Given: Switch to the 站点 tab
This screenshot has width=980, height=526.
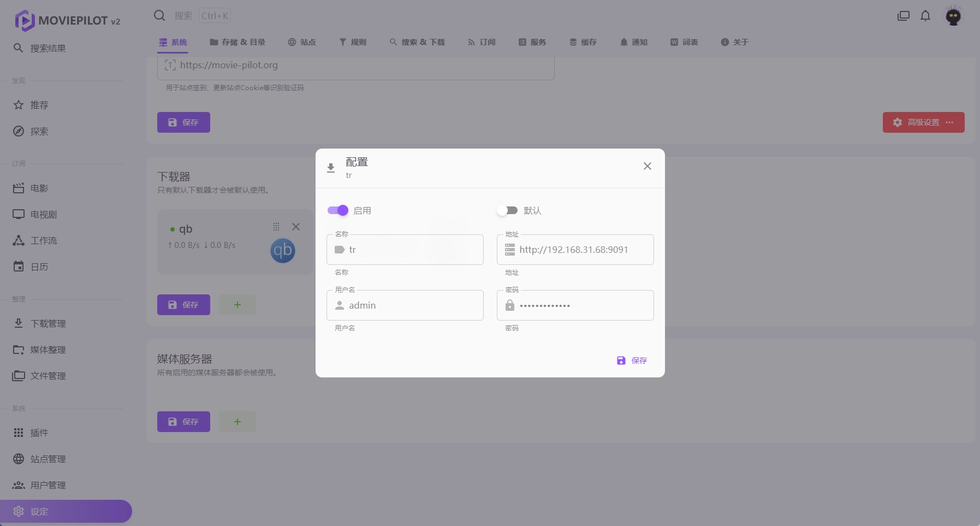Looking at the screenshot, I should tap(302, 42).
